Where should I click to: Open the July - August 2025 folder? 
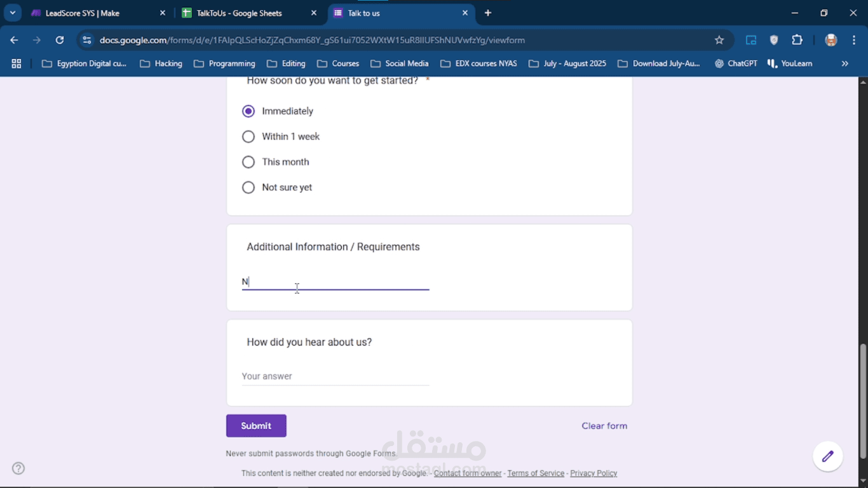point(567,64)
